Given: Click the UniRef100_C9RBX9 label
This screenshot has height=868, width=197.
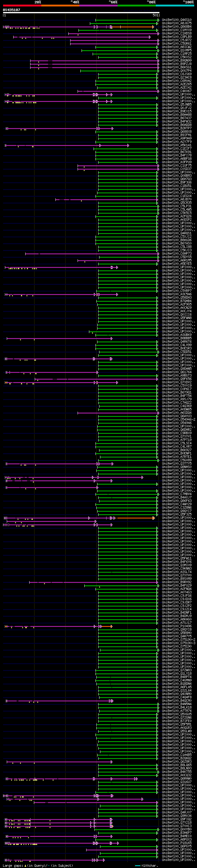Looking at the screenshot, I should click(x=177, y=433).
